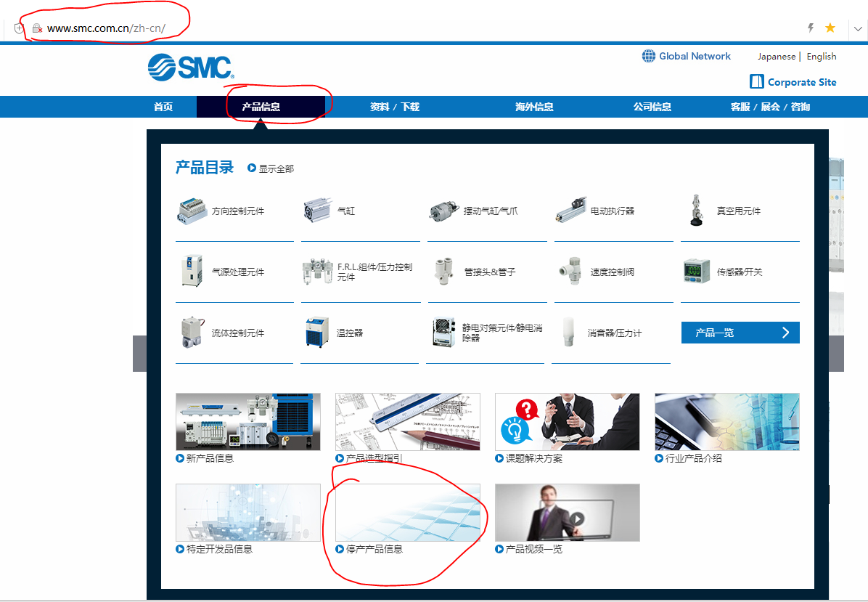Expand the browser toolbar chevron at top right

pos(858,28)
